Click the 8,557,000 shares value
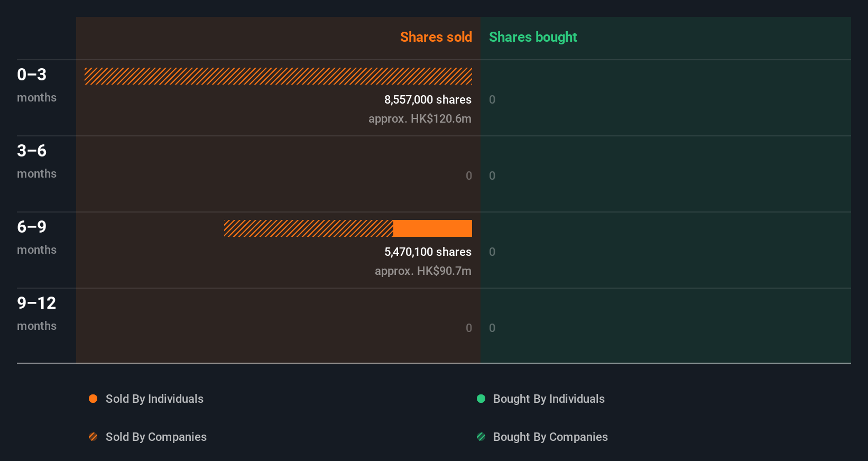Viewport: 868px width, 461px height. 428,99
